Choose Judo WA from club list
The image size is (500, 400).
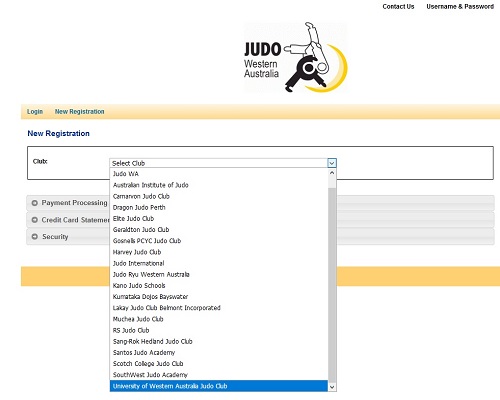(x=219, y=174)
